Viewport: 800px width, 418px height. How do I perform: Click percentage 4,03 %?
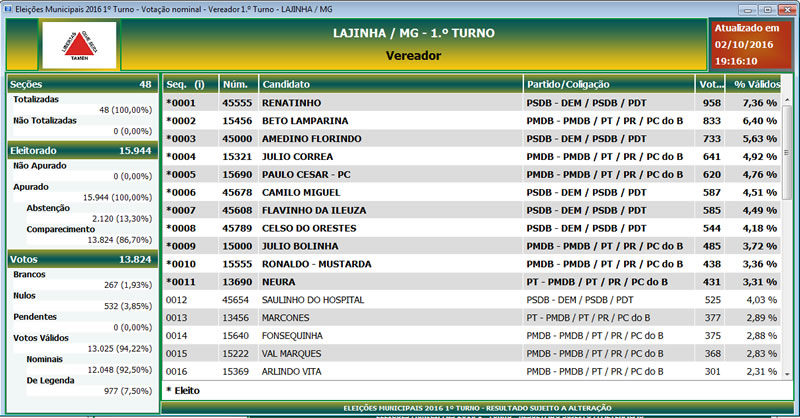click(x=762, y=300)
